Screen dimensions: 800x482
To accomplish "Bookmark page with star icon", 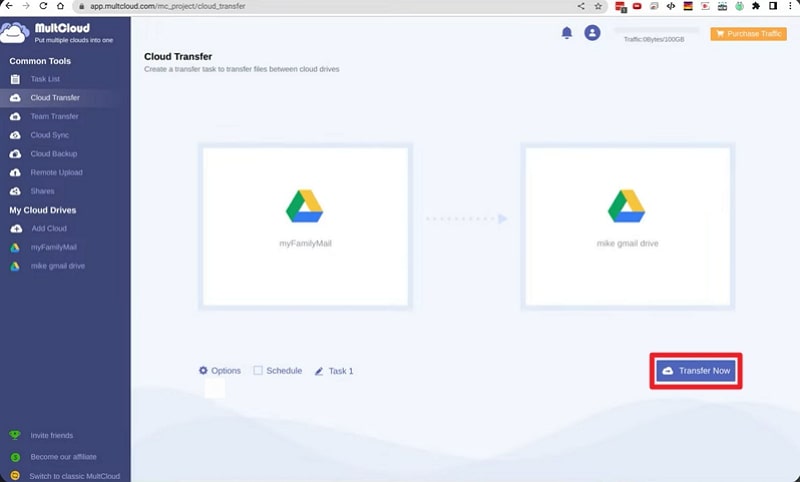I will [598, 6].
